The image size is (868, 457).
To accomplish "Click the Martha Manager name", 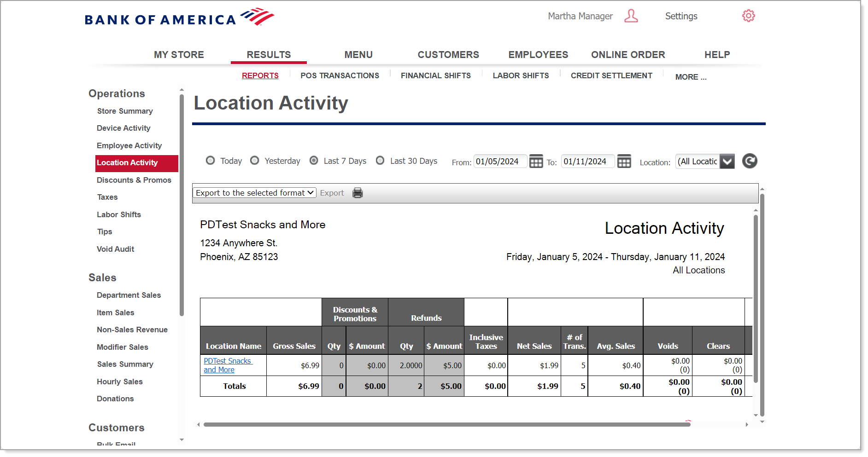I will pos(580,16).
